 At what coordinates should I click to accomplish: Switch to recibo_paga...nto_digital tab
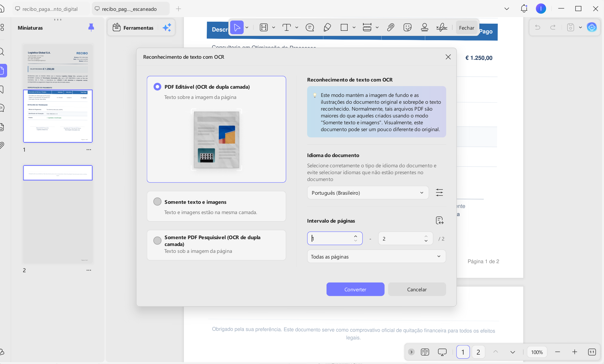pos(50,9)
